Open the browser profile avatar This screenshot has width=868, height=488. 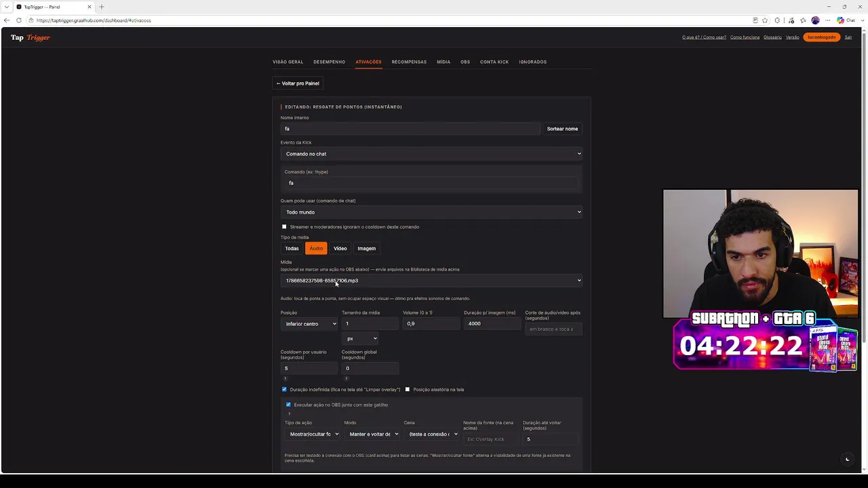815,20
